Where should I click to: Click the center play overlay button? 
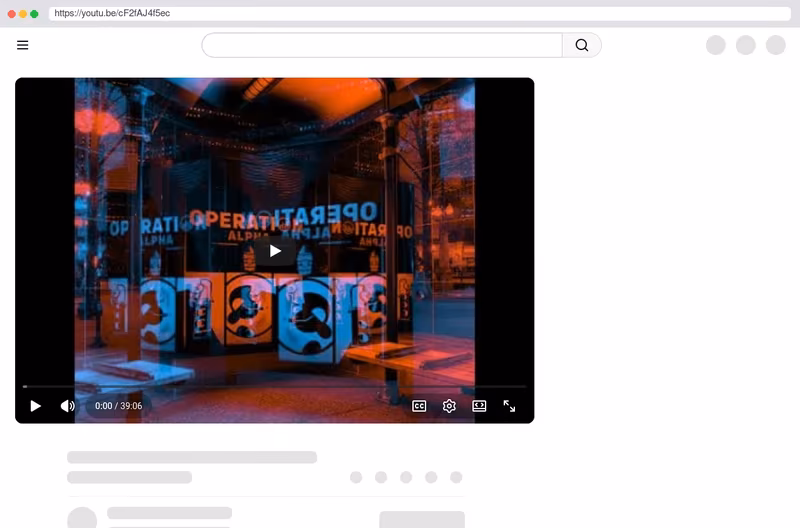point(275,251)
